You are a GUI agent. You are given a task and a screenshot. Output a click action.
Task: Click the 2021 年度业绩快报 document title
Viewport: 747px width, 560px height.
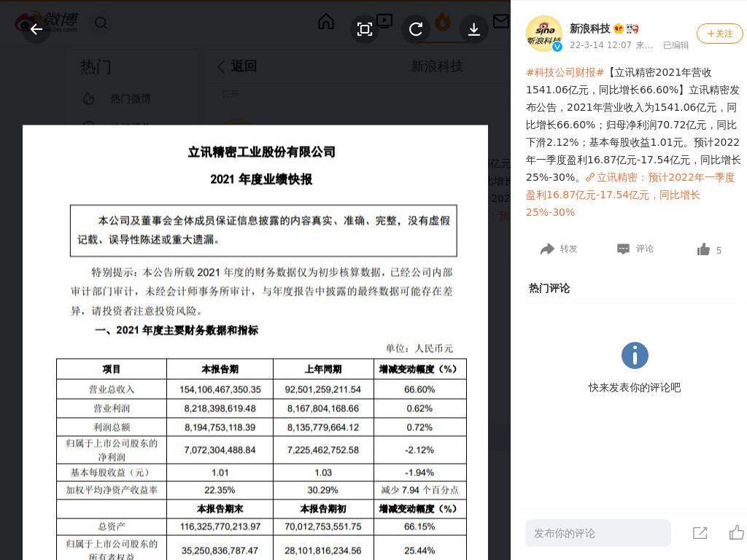pos(261,179)
